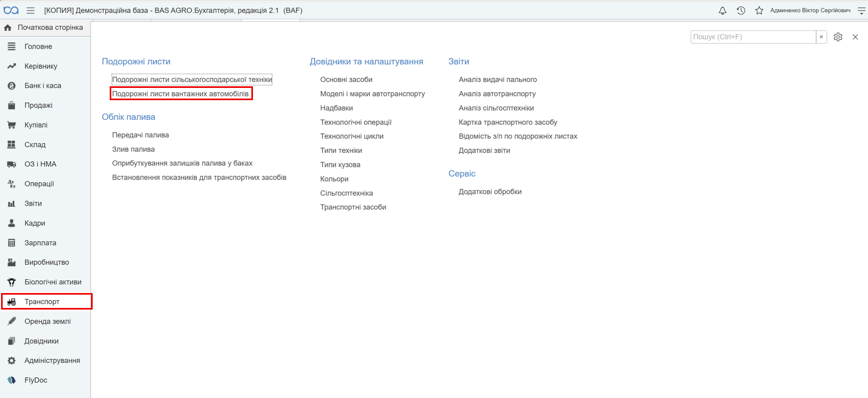Open the Банк і каса section
868x398 pixels.
[45, 86]
